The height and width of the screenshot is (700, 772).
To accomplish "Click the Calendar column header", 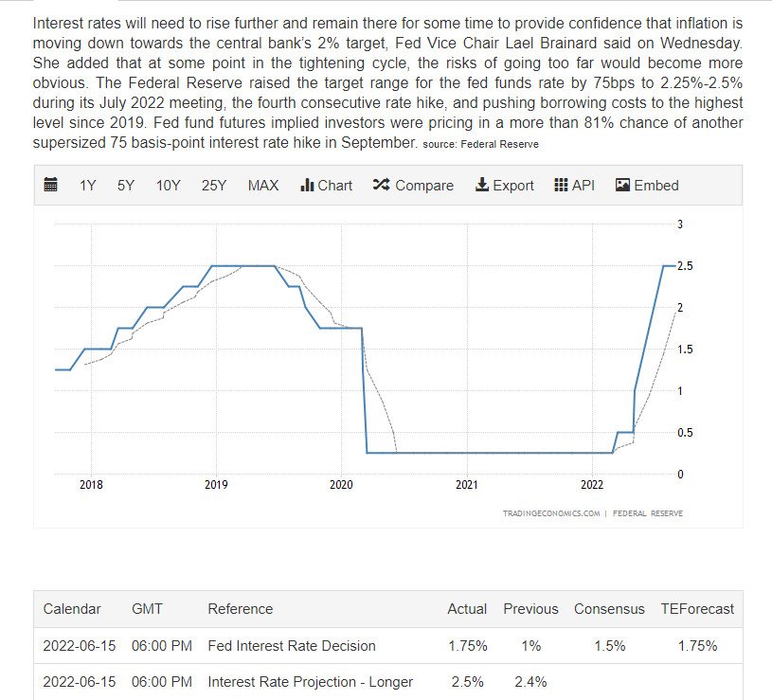I will pos(72,609).
